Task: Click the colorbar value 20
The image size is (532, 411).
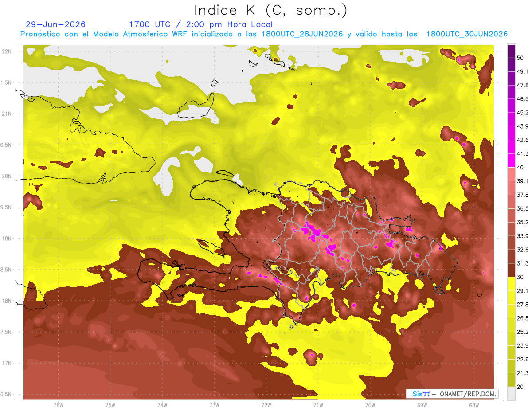Action: click(x=520, y=387)
